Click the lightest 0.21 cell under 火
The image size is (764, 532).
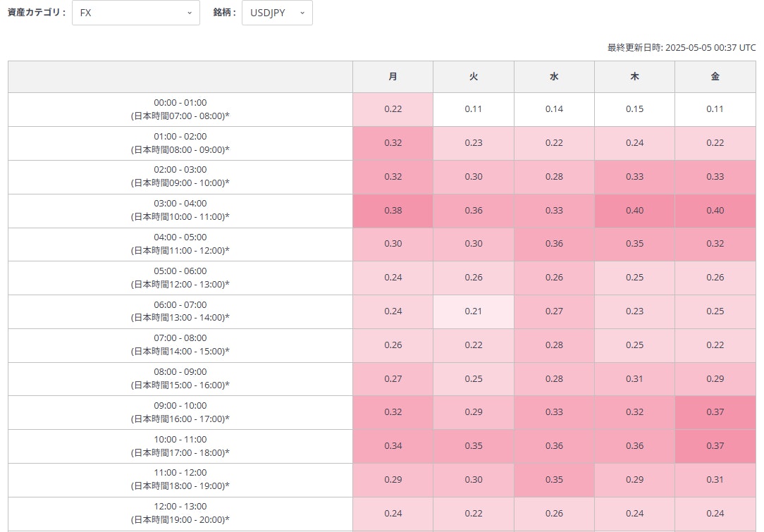[473, 311]
